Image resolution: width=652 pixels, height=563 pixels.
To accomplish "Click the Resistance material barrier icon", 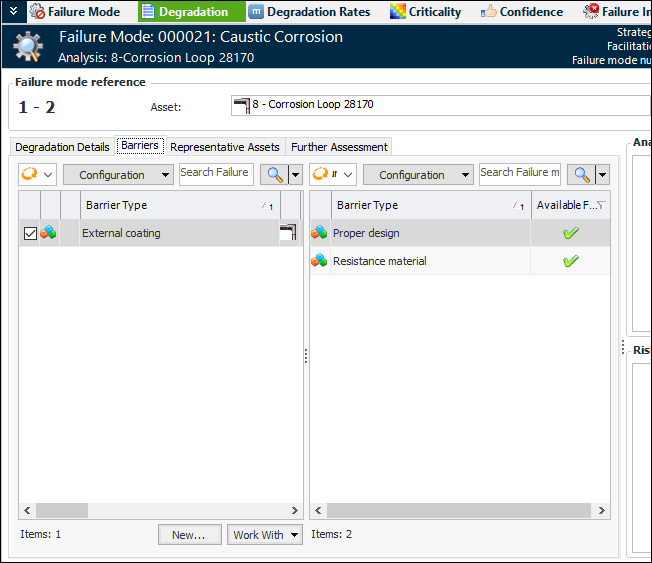I will pos(319,261).
